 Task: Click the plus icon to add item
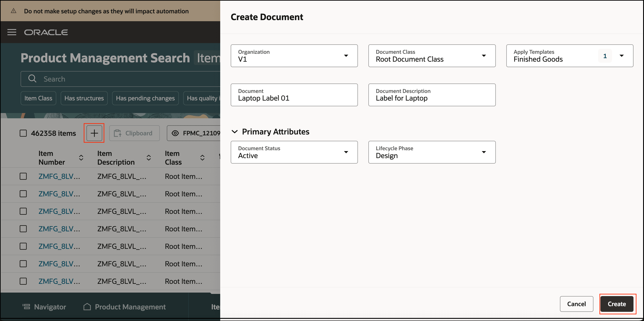coord(94,133)
